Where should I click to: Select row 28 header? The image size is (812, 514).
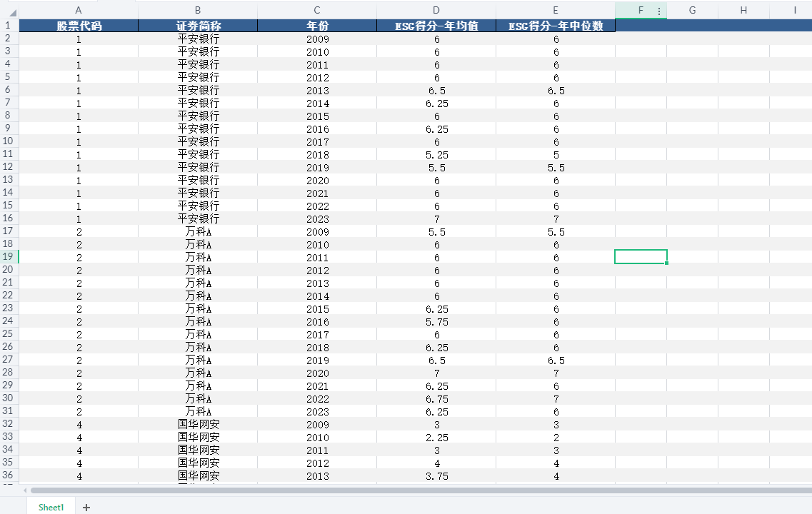[8, 372]
